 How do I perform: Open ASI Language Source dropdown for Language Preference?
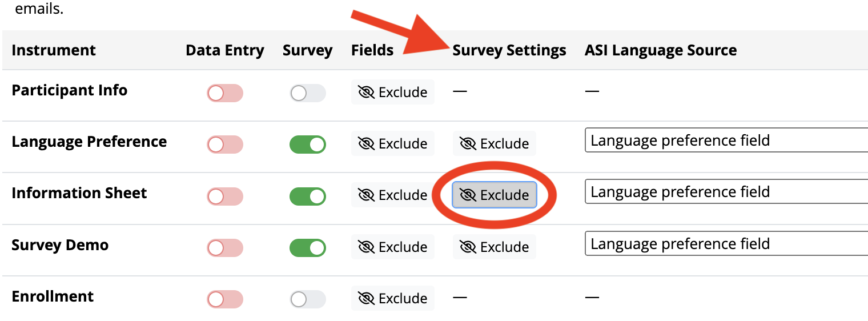click(726, 141)
